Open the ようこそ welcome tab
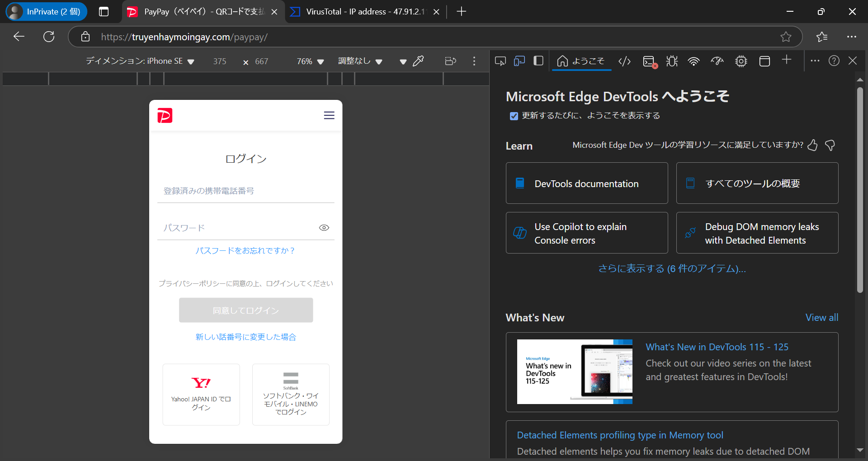The image size is (868, 461). [581, 61]
